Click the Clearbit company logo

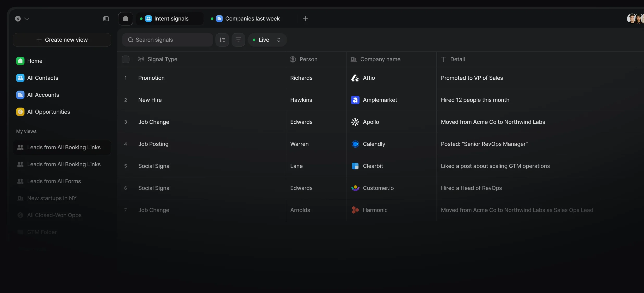coord(355,166)
